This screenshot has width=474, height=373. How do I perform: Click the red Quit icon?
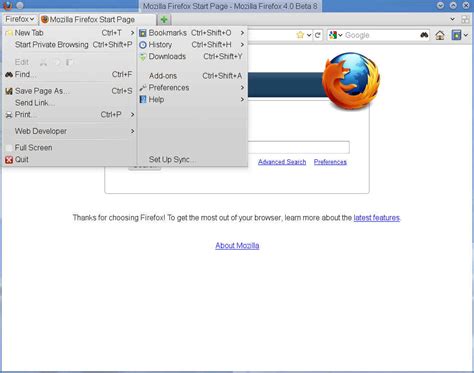point(9,160)
